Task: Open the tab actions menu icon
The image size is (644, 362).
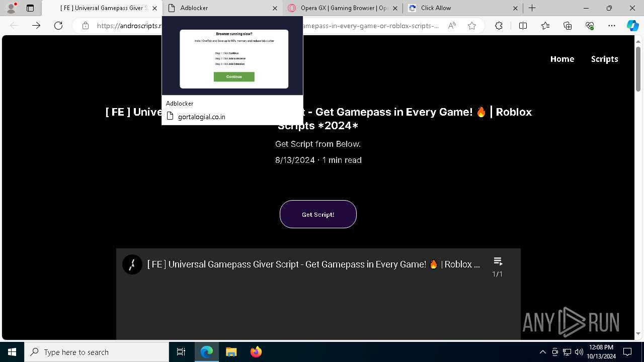Action: click(30, 8)
